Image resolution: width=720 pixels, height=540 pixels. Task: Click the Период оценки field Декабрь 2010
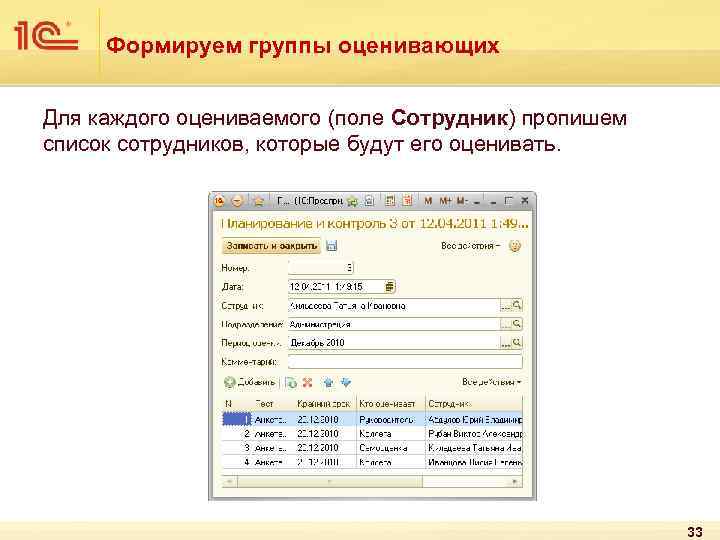[394, 343]
